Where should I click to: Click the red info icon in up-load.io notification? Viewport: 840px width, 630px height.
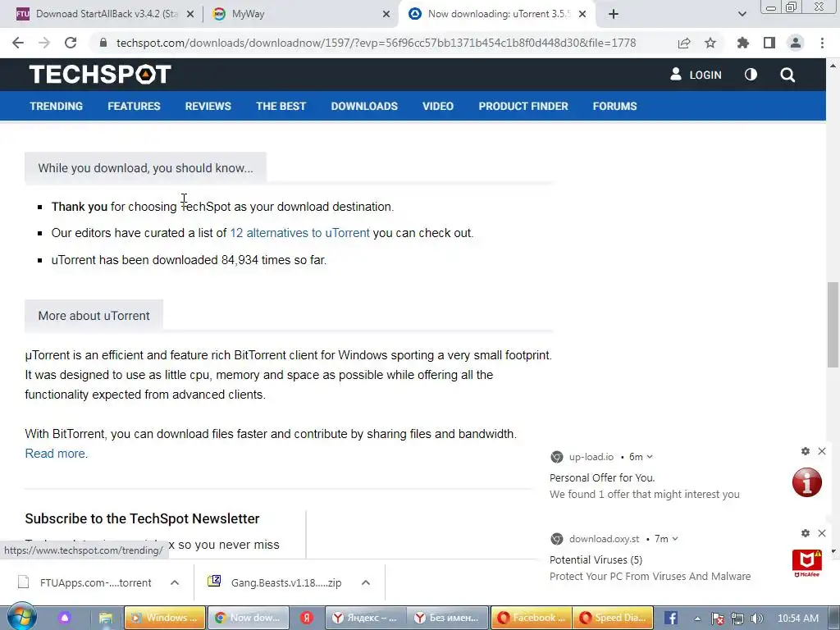[x=807, y=482]
